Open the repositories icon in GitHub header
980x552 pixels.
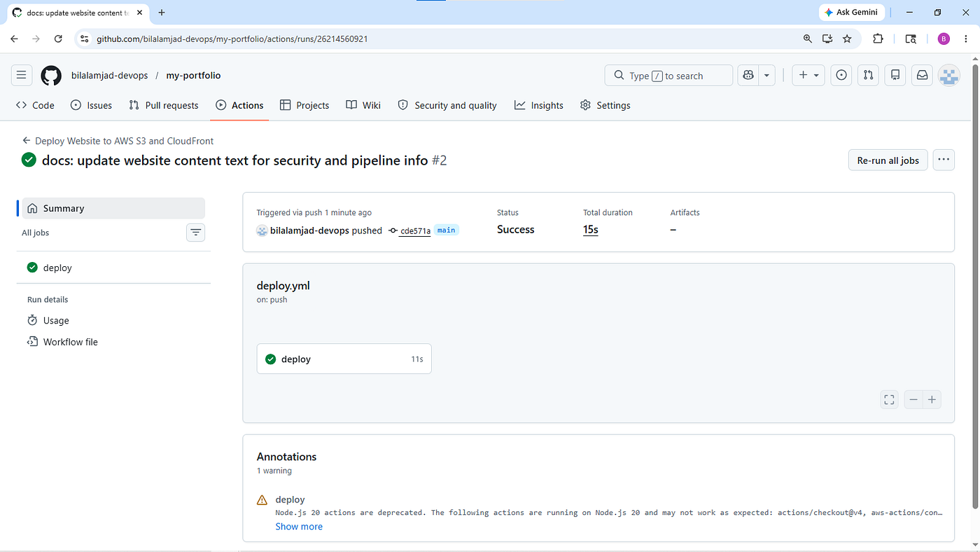point(895,76)
